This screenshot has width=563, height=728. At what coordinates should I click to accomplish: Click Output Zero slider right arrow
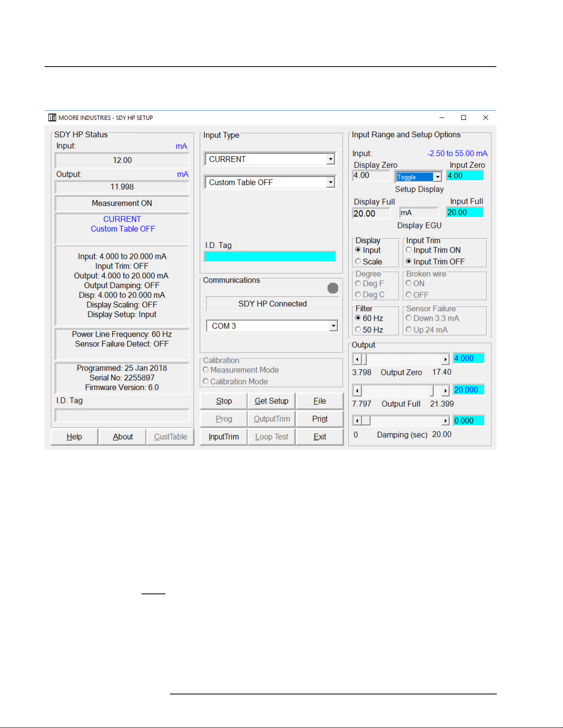[x=445, y=359]
